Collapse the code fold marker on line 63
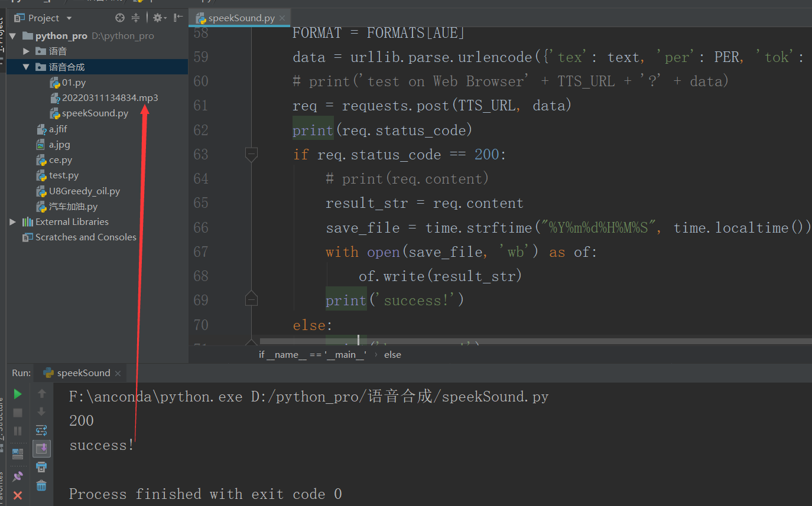Screen dimensions: 812x506 point(251,155)
